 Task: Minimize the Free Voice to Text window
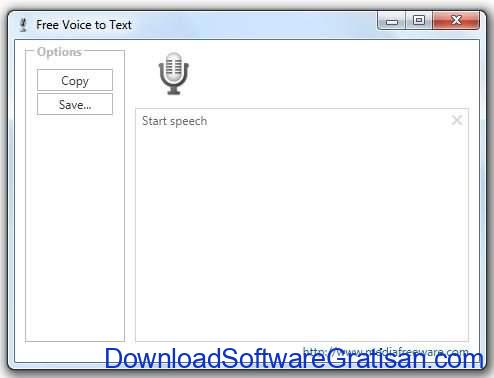tap(392, 21)
